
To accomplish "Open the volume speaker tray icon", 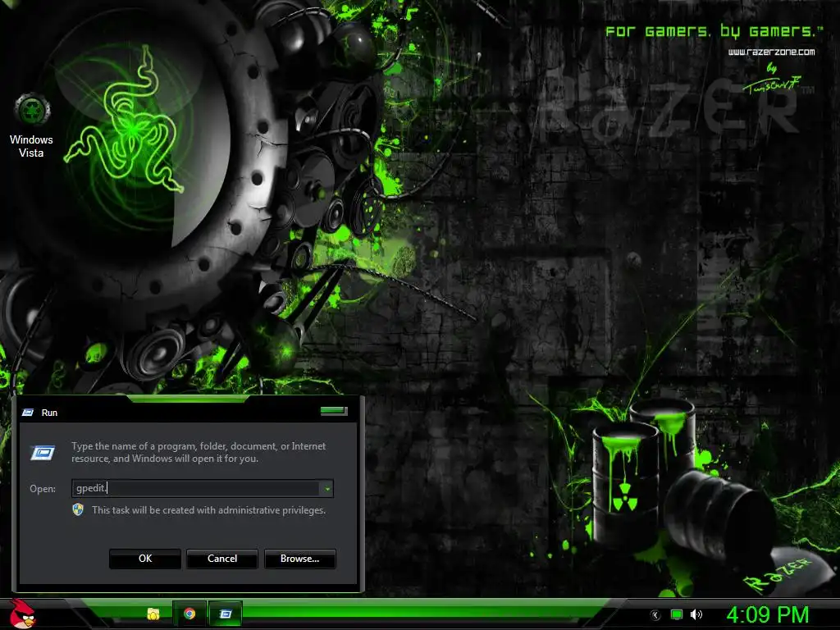I will (696, 615).
